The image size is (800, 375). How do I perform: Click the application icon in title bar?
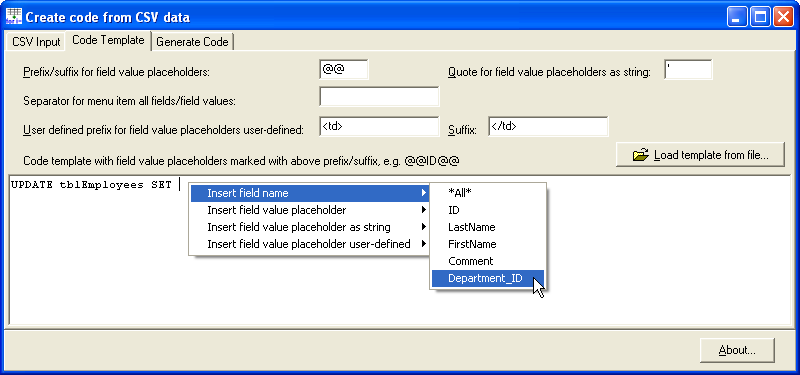[x=13, y=17]
